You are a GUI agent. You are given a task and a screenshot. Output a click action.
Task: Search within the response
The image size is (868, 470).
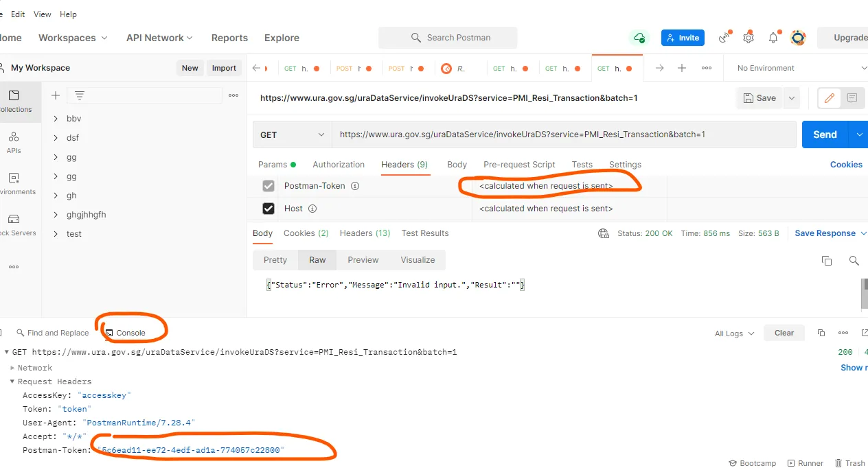tap(854, 261)
